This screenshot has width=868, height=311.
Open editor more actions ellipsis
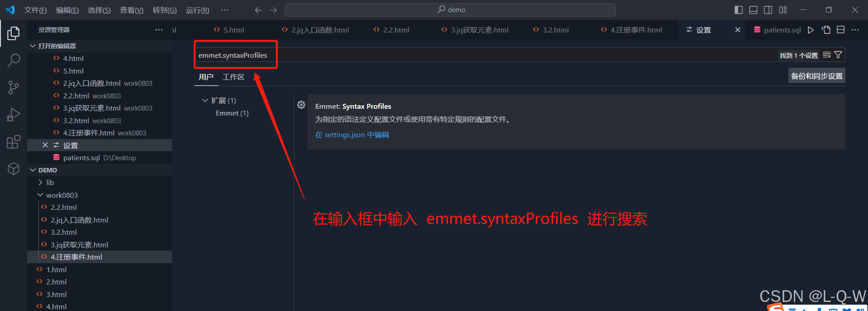855,30
